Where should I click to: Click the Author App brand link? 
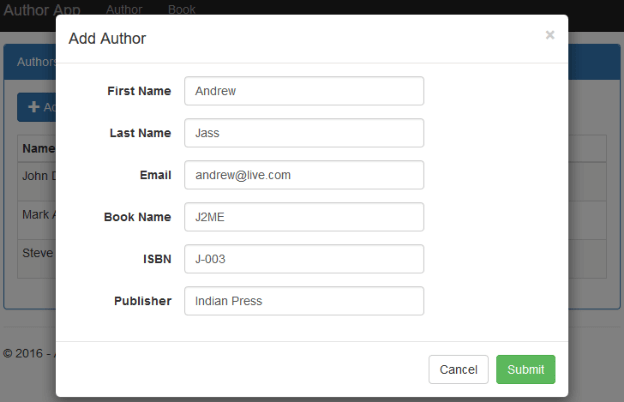pos(41,9)
